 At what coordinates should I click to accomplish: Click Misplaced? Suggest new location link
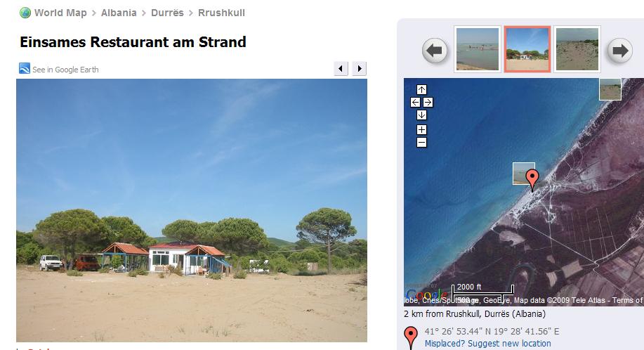click(x=487, y=344)
